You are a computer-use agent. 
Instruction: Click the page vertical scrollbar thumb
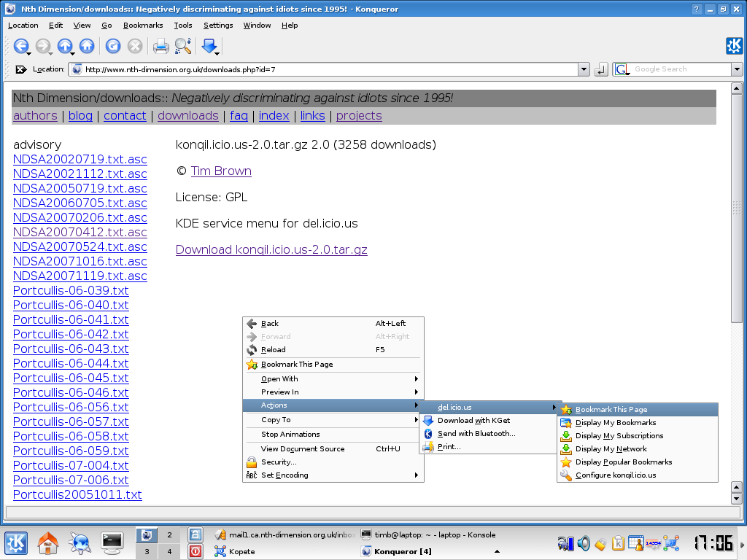(736, 209)
